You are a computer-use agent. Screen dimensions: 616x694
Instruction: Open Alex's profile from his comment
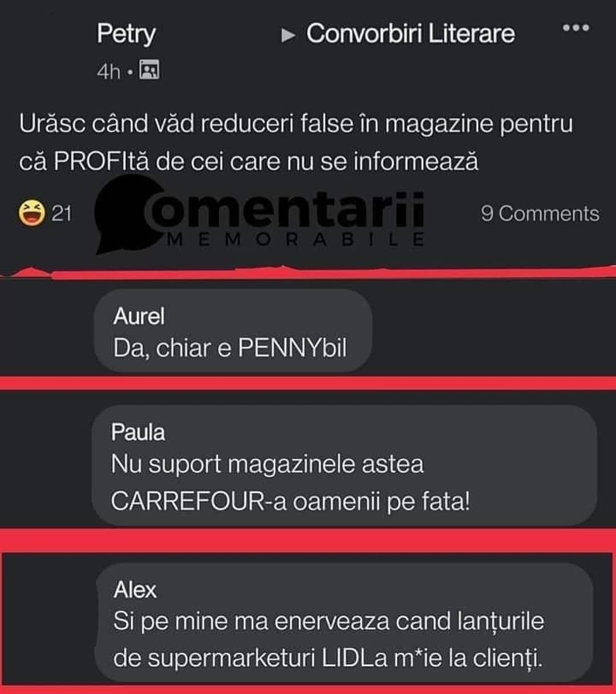135,590
